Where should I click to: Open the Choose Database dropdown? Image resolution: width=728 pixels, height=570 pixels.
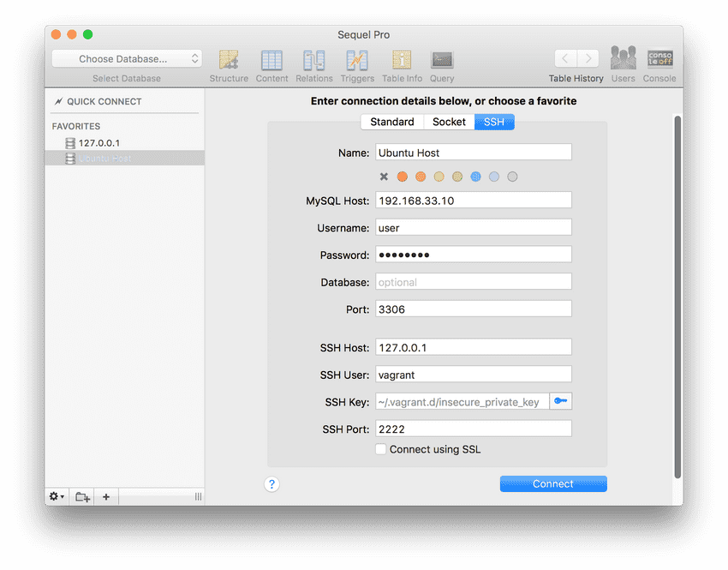tap(127, 59)
